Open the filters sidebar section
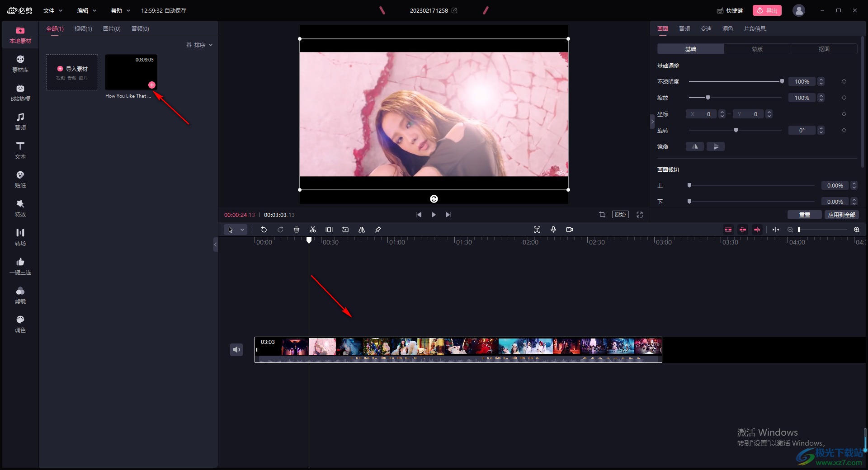Viewport: 868px width, 470px height. click(20, 296)
